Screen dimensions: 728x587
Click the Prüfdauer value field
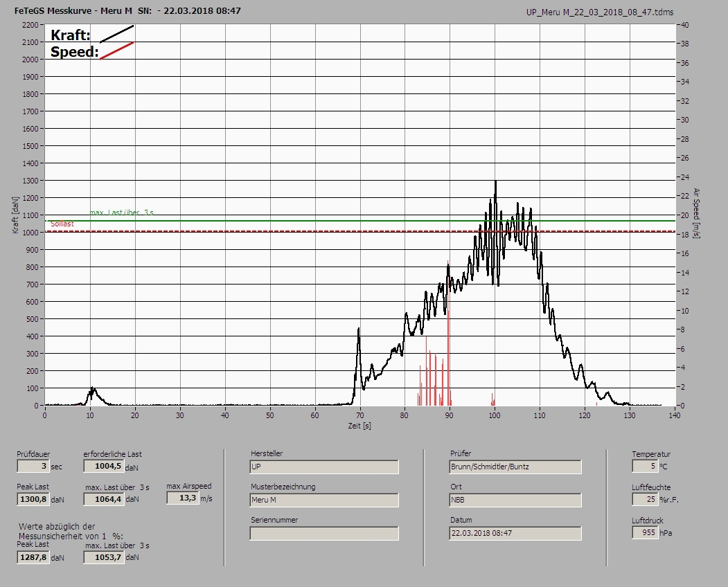click(33, 466)
